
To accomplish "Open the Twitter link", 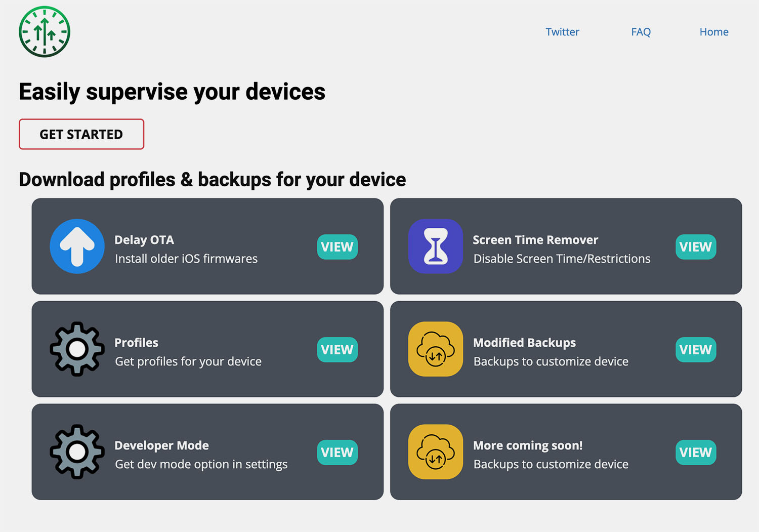I will (x=562, y=32).
